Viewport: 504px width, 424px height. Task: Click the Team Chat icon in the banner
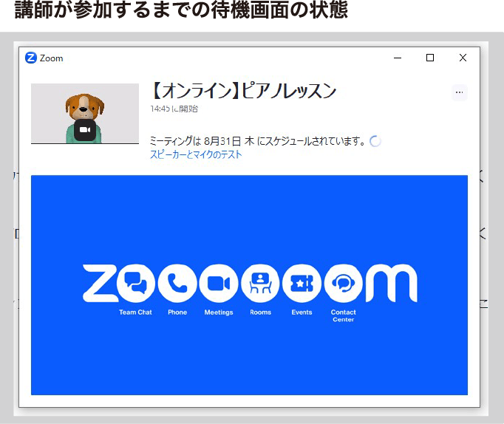[135, 284]
